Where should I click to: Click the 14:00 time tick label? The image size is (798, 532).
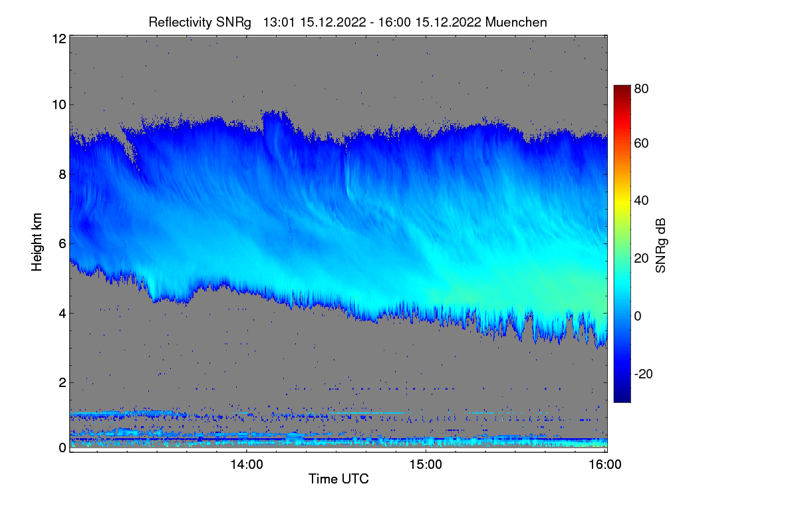pyautogui.click(x=247, y=465)
